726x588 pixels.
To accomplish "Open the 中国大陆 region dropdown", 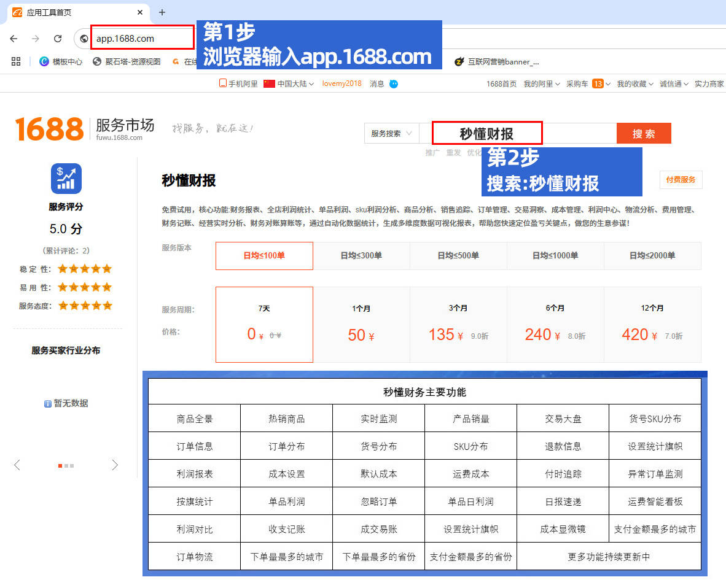I will [289, 83].
